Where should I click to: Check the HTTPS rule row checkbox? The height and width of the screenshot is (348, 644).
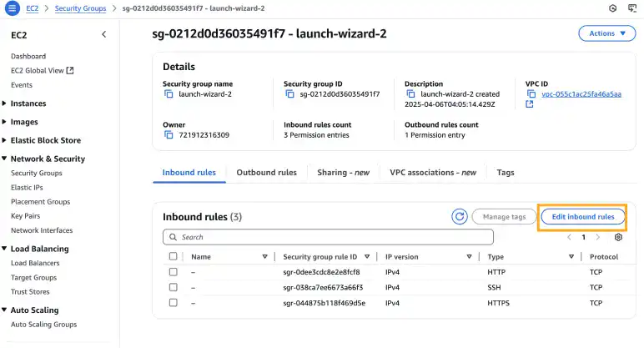click(x=174, y=303)
